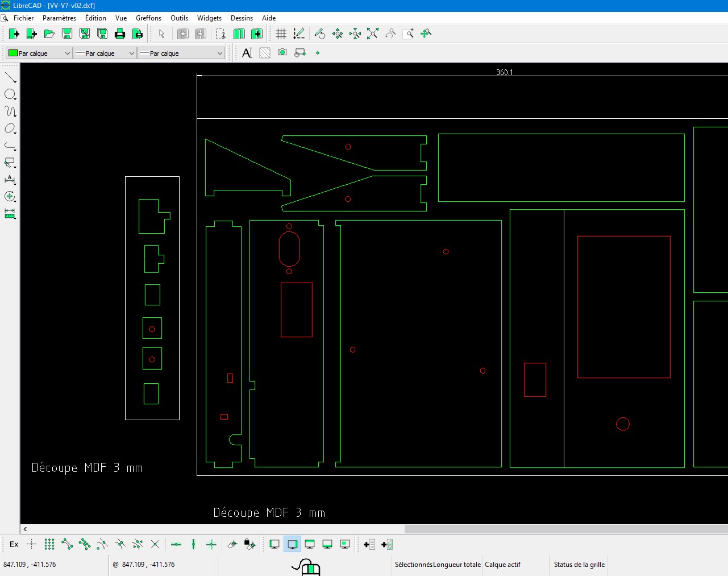The image size is (728, 576).
Task: Select the Ellipse drawing tool
Action: click(10, 129)
